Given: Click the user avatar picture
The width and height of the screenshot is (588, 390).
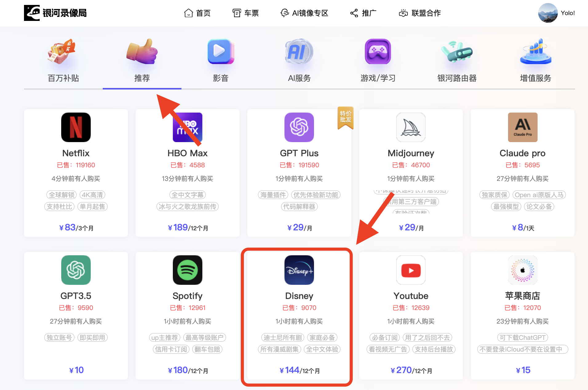Looking at the screenshot, I should pos(548,13).
